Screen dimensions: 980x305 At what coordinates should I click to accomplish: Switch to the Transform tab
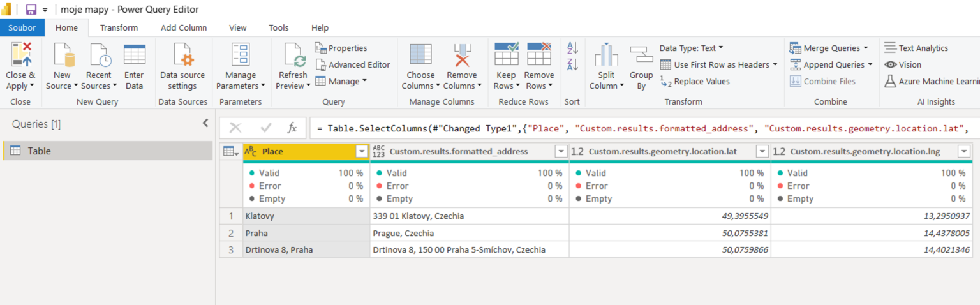(119, 27)
